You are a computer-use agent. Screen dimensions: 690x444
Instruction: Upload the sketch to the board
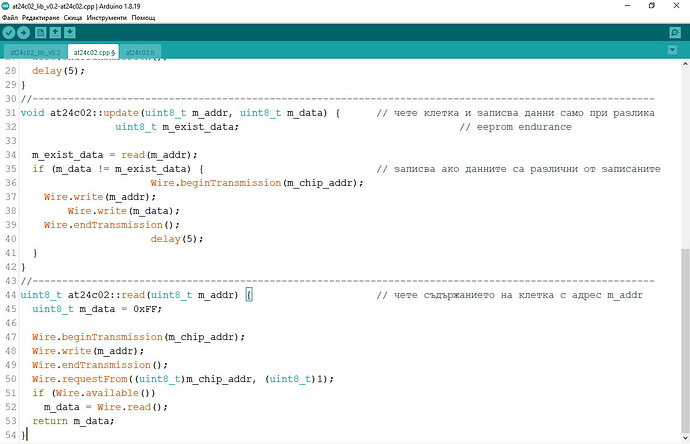coord(23,32)
